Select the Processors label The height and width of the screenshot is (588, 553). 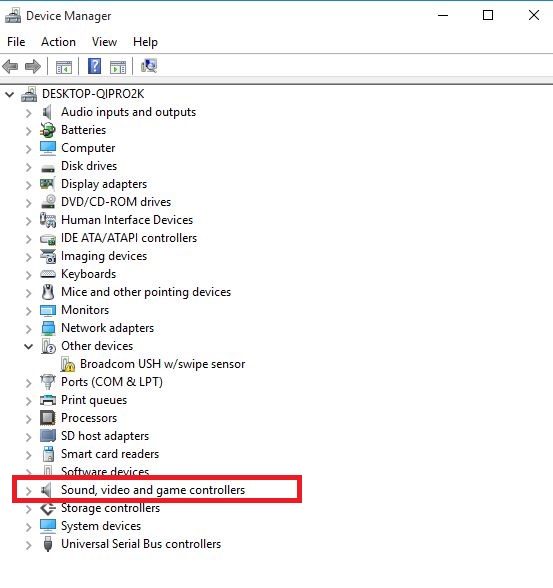[89, 418]
